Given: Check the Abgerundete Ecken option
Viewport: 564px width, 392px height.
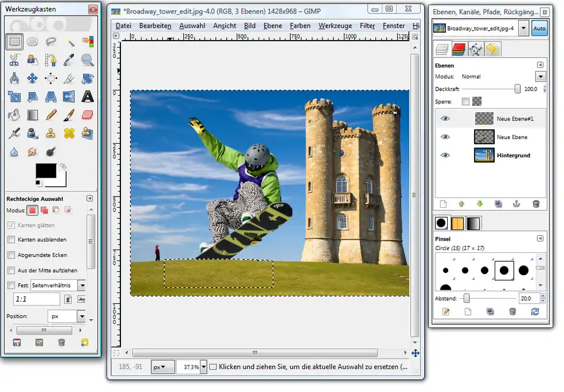Looking at the screenshot, I should point(11,255).
